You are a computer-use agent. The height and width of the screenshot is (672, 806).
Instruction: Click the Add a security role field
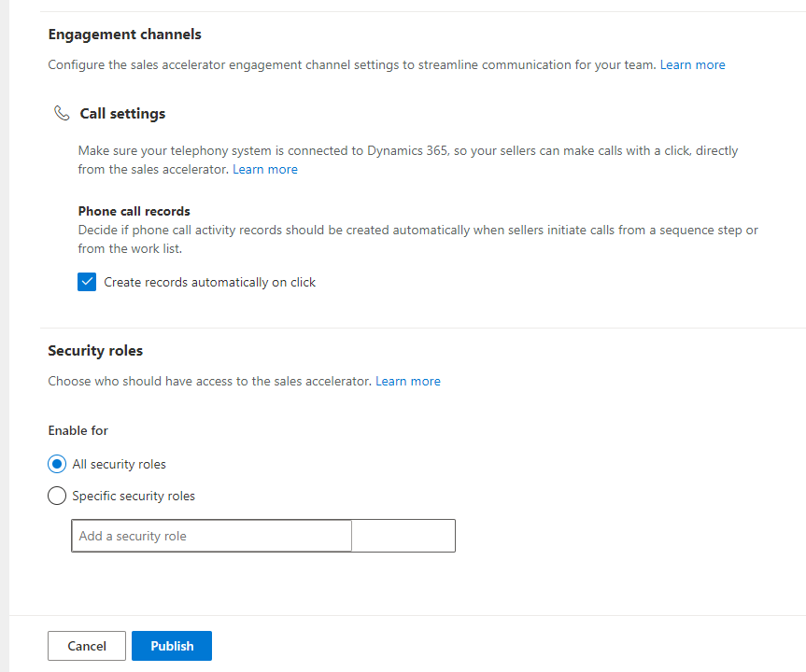[212, 536]
